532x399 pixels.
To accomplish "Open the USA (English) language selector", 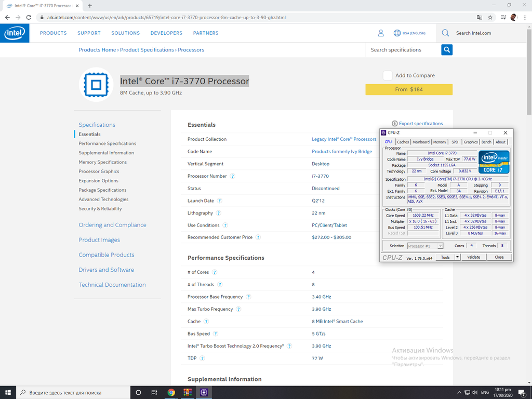I will (409, 33).
